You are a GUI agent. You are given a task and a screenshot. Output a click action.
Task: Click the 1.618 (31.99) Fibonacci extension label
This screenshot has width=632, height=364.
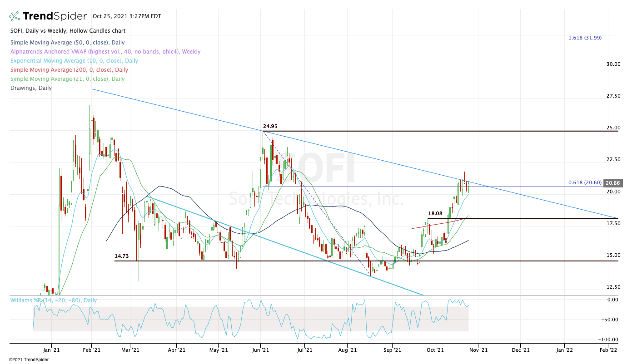click(x=585, y=38)
